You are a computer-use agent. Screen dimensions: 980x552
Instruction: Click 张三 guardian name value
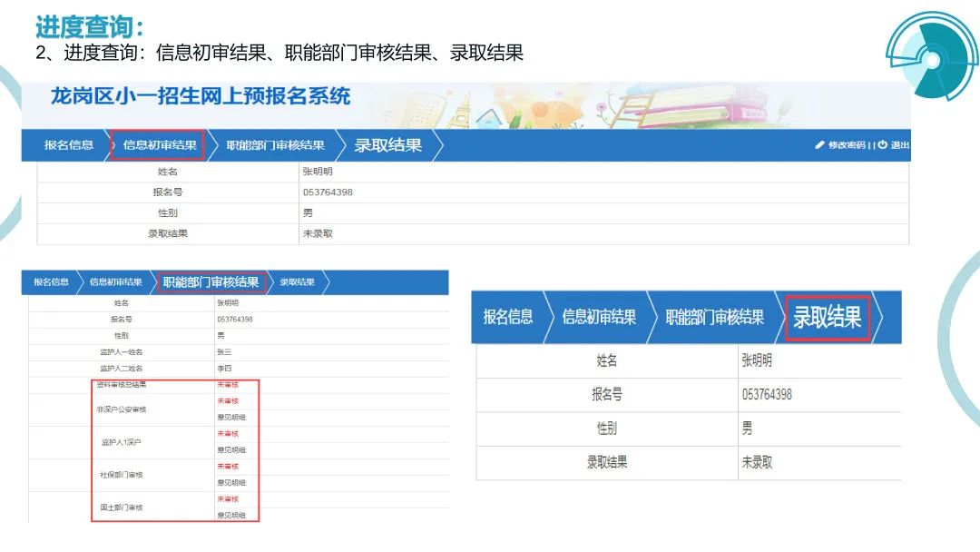[x=224, y=352]
